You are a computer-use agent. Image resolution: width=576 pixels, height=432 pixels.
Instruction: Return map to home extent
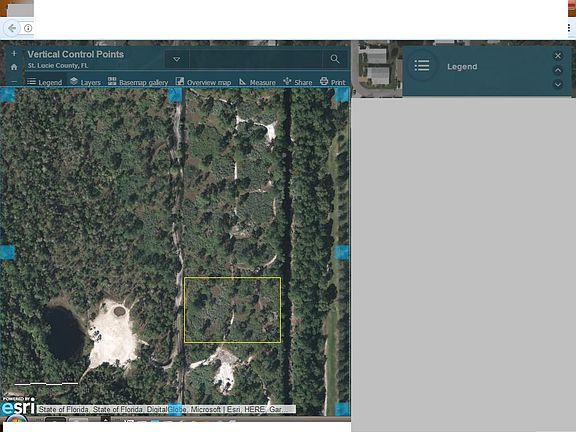pos(14,67)
